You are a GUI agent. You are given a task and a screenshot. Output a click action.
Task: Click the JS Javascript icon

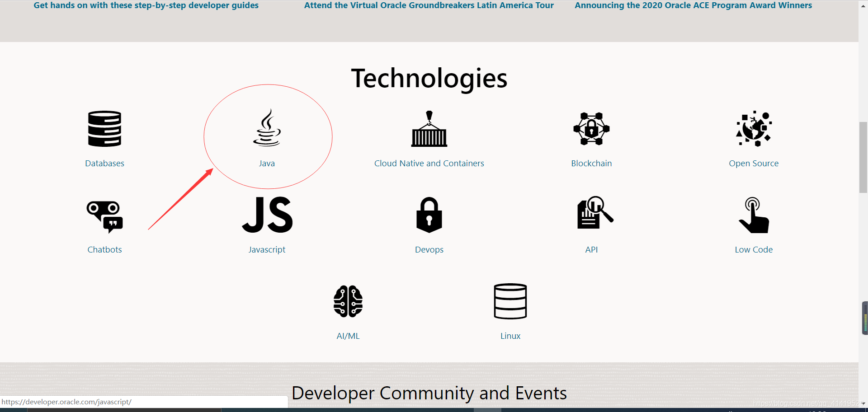(x=267, y=215)
